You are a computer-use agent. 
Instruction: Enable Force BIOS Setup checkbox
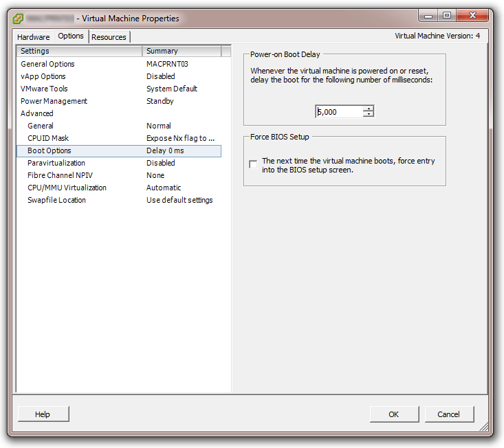pos(253,164)
